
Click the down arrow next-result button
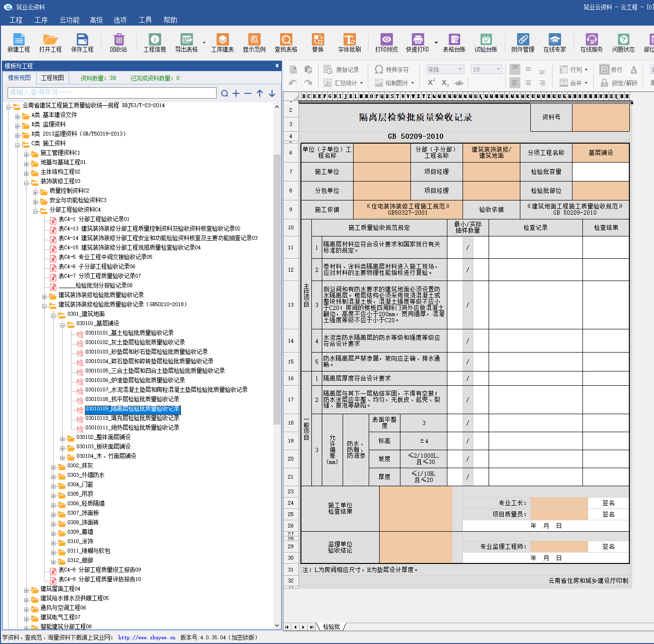tap(272, 93)
